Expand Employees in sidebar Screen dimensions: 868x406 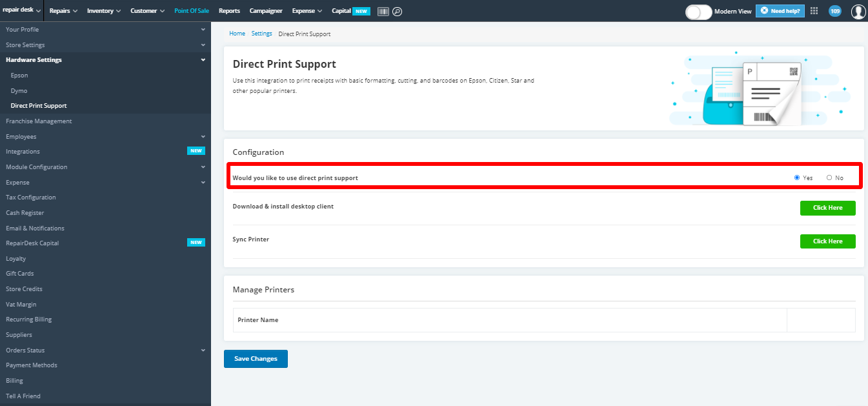(105, 136)
